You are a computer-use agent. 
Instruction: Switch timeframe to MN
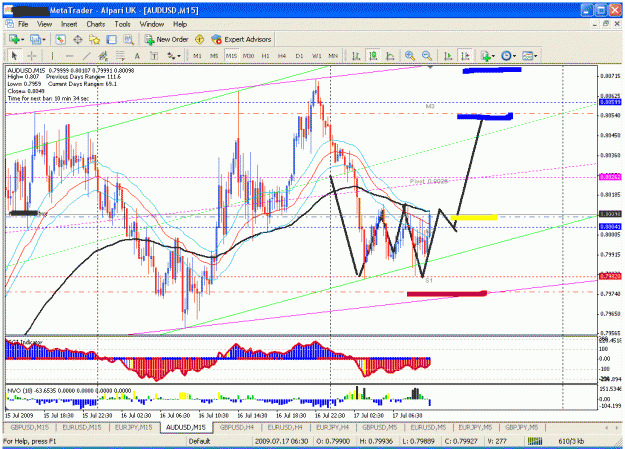[x=333, y=56]
